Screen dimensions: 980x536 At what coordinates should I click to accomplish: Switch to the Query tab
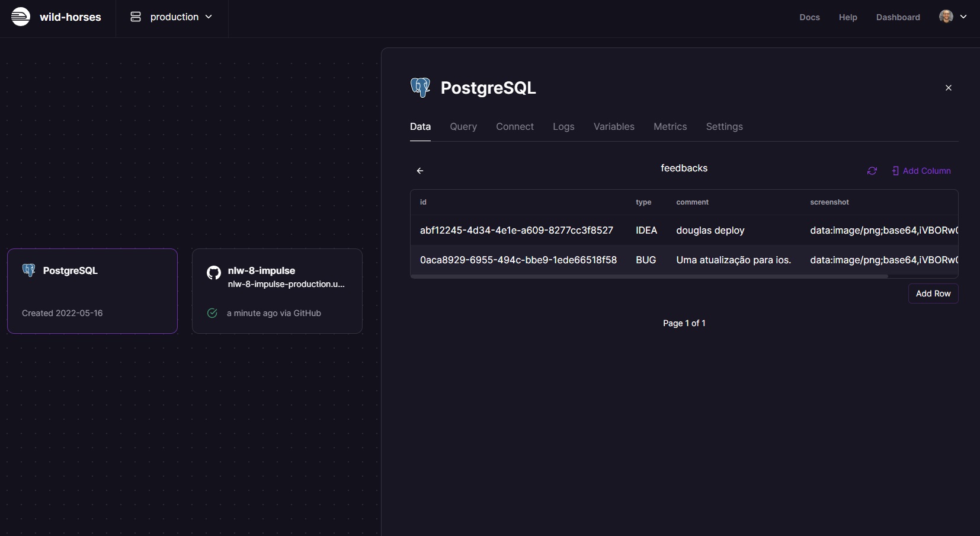(463, 127)
